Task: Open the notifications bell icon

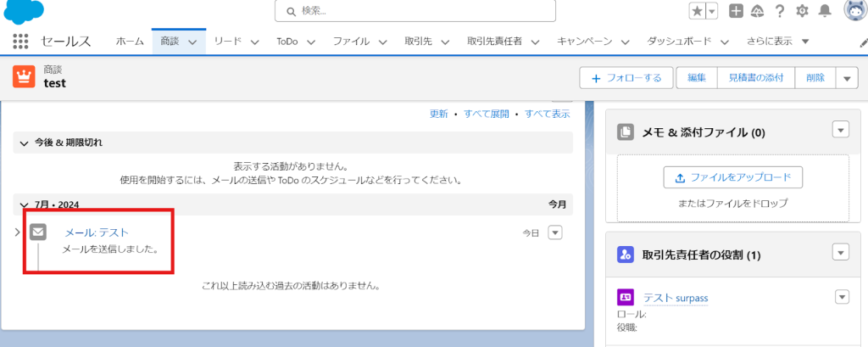Action: pyautogui.click(x=825, y=11)
